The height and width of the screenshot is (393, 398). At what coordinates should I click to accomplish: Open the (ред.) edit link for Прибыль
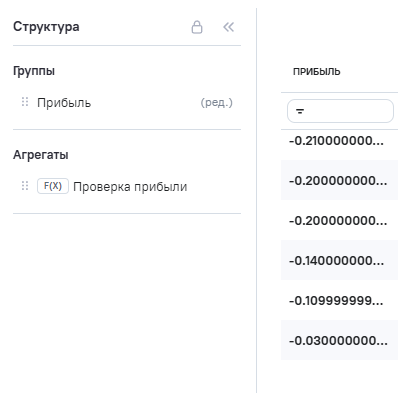tap(217, 102)
